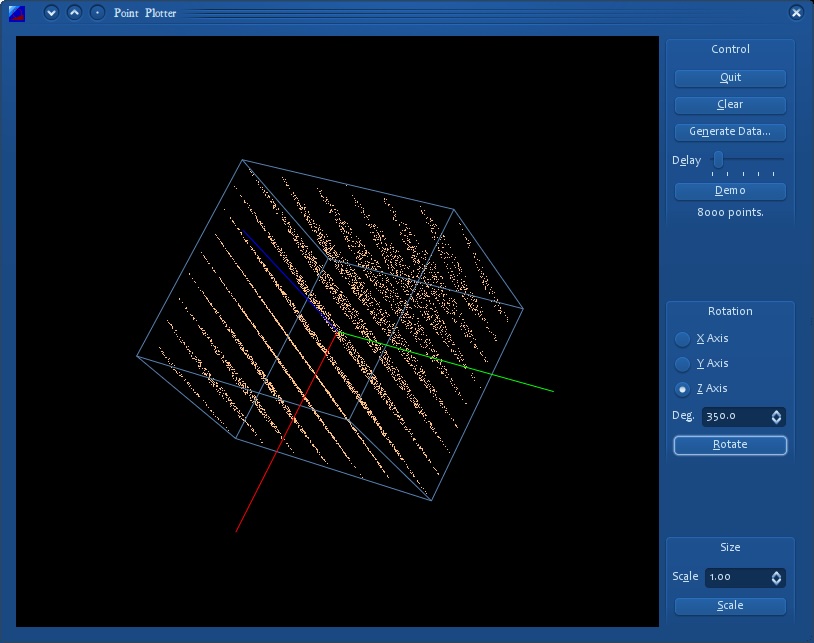Start the Demo
Image resolution: width=814 pixels, height=643 pixels.
(x=730, y=191)
